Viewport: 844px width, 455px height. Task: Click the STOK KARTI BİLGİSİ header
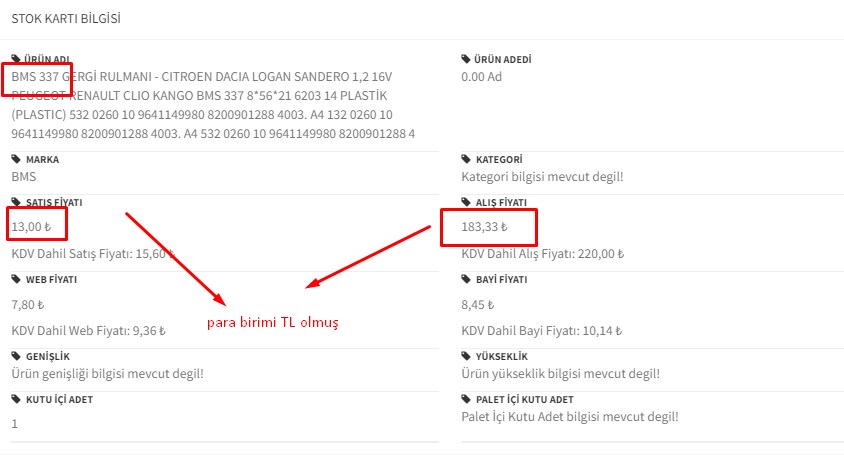click(68, 18)
